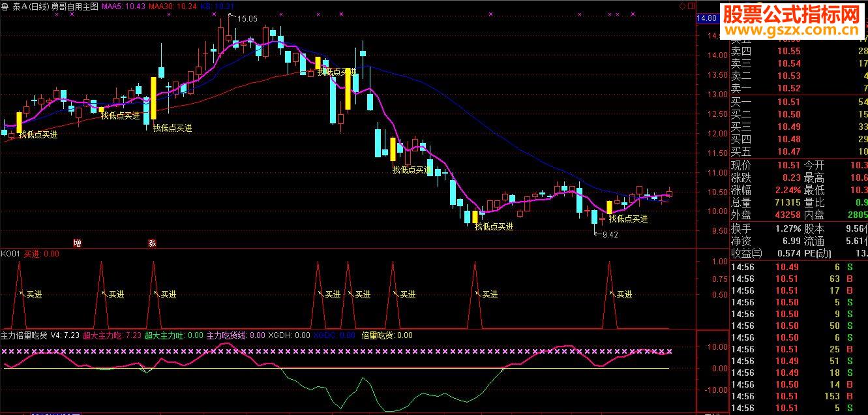
Task: Select the 买五 10.47 bid row
Action: [x=798, y=152]
